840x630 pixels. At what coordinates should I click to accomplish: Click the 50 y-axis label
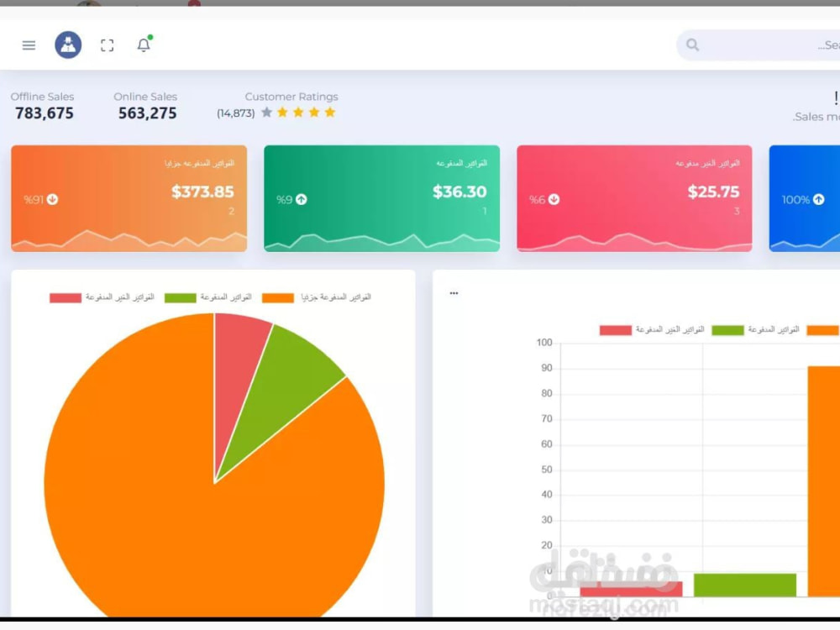(x=547, y=470)
